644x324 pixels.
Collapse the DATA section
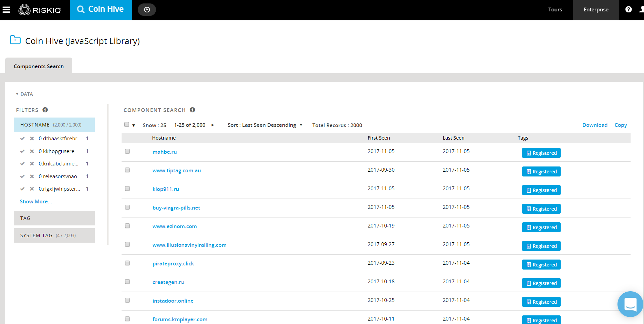[24, 94]
